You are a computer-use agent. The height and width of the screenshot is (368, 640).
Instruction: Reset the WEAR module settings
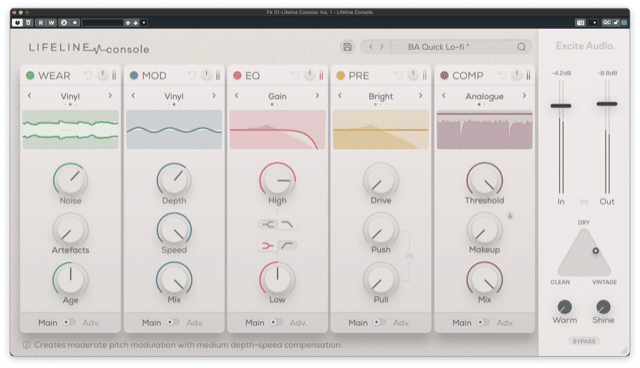pos(88,75)
